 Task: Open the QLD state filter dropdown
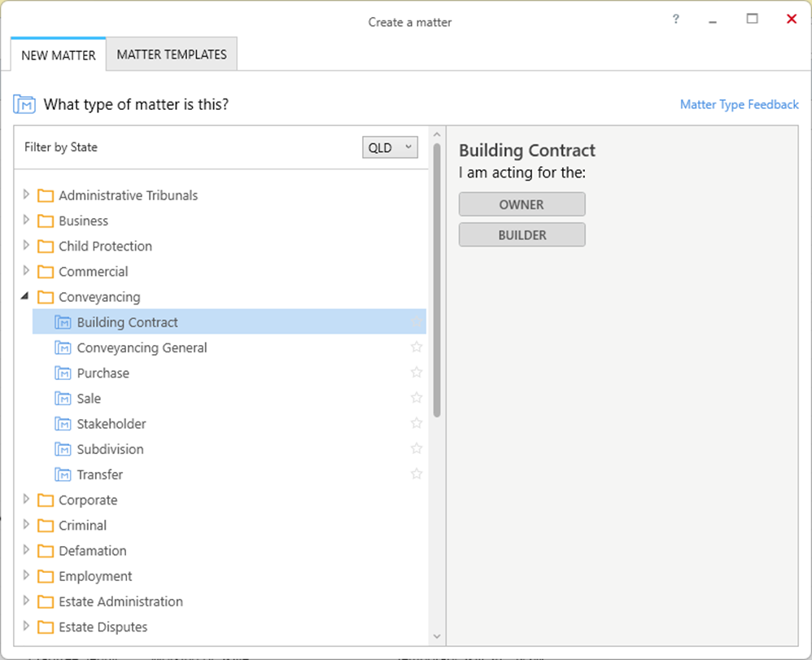point(390,147)
